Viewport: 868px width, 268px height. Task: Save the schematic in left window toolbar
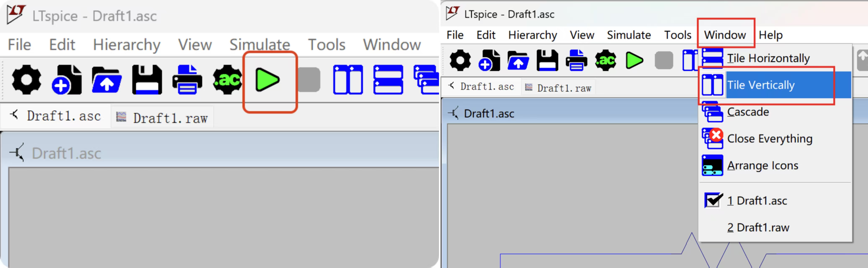pyautogui.click(x=147, y=80)
